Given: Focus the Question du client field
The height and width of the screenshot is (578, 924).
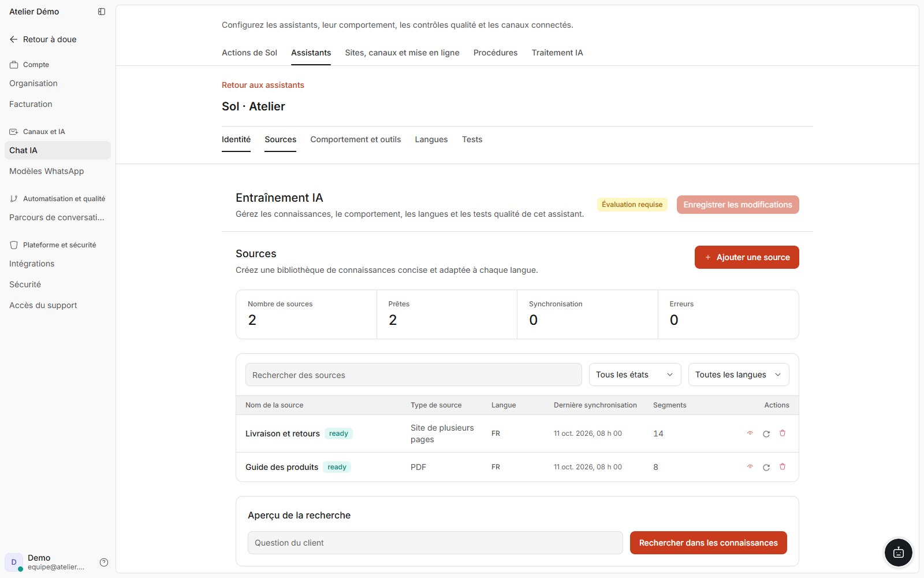Looking at the screenshot, I should (435, 543).
